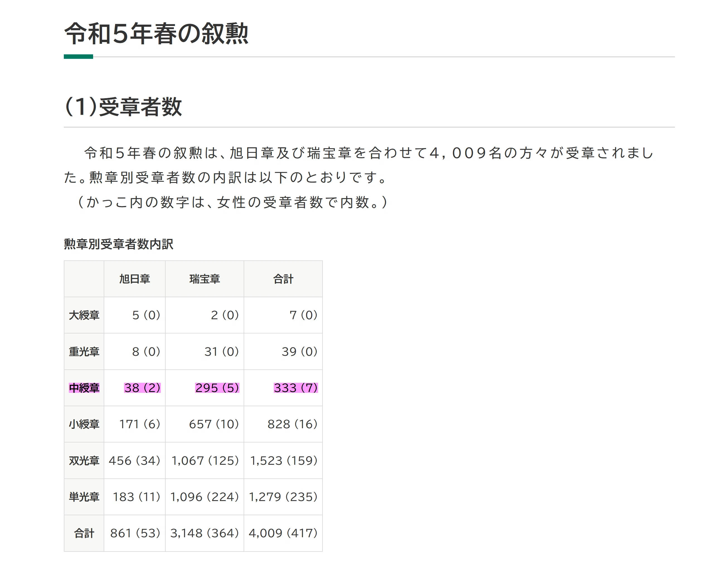The height and width of the screenshot is (588, 715).
Task: Click cell 5 (0) in 大綬章 row
Action: point(134,315)
